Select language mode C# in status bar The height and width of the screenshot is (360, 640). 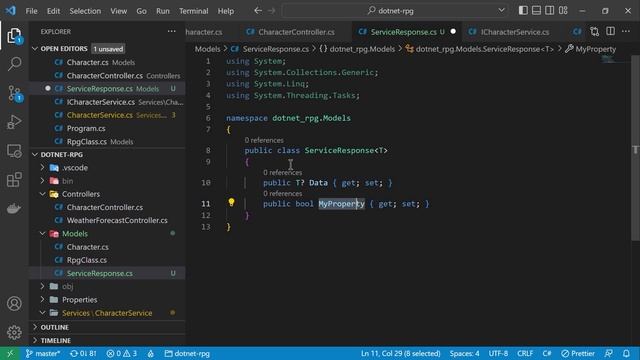point(547,353)
